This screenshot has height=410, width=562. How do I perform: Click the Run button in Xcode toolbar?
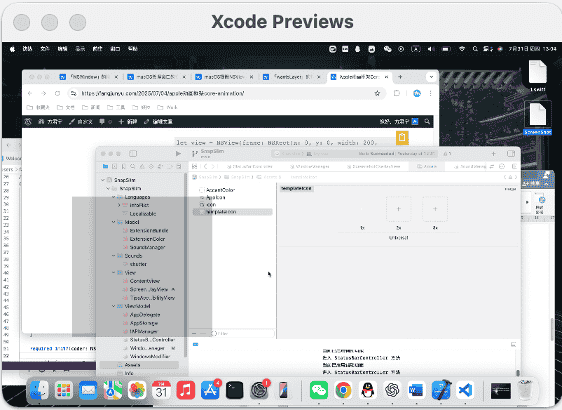178,154
